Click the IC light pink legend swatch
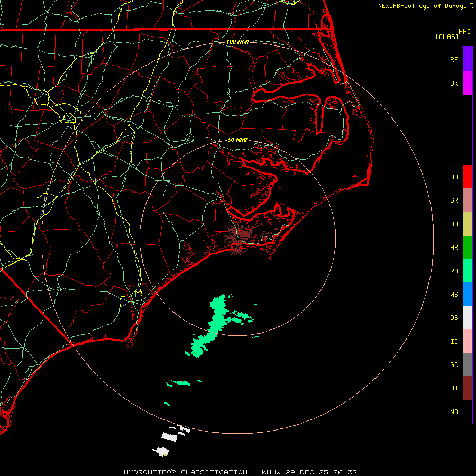 [467, 341]
